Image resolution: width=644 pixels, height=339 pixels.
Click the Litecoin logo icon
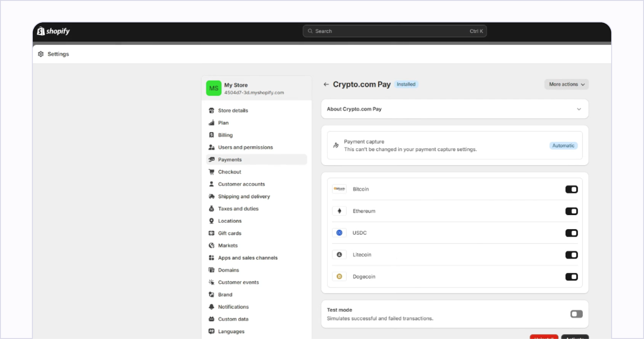(339, 255)
